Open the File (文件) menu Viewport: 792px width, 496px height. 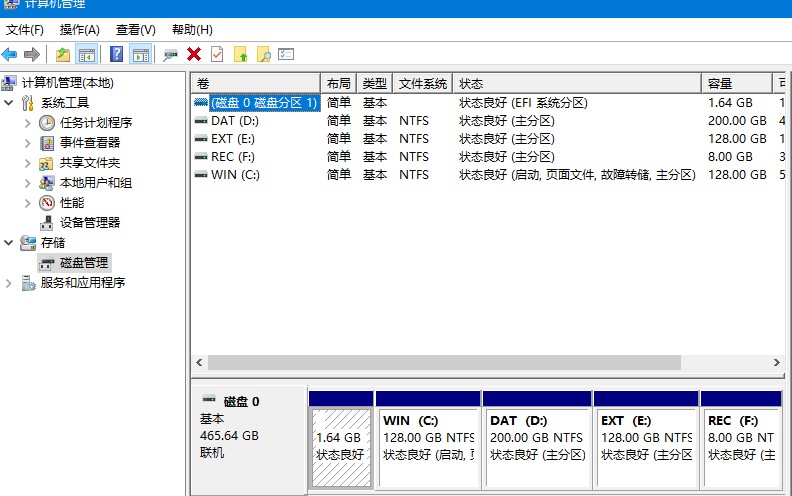(x=25, y=30)
